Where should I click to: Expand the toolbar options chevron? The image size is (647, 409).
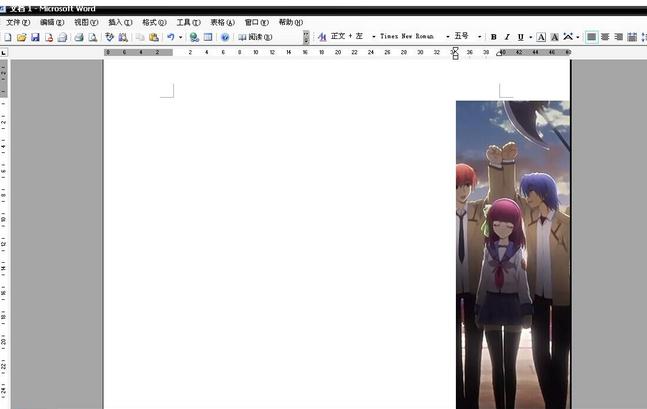point(306,37)
